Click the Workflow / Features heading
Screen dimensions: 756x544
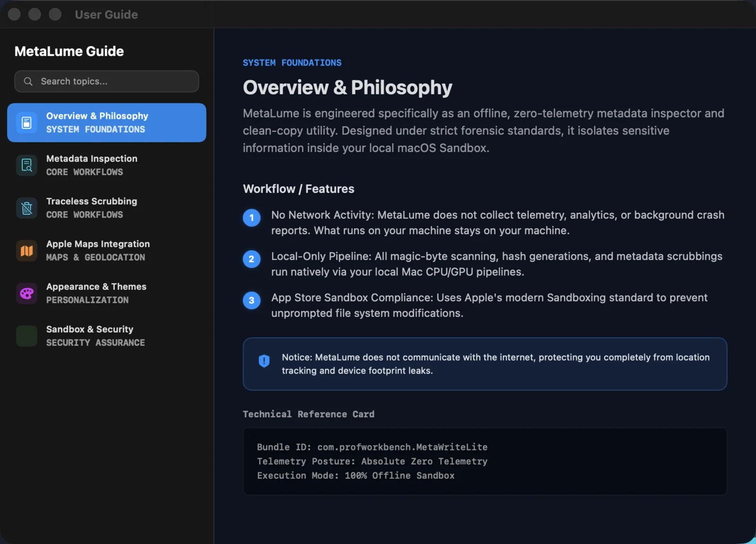coord(299,189)
